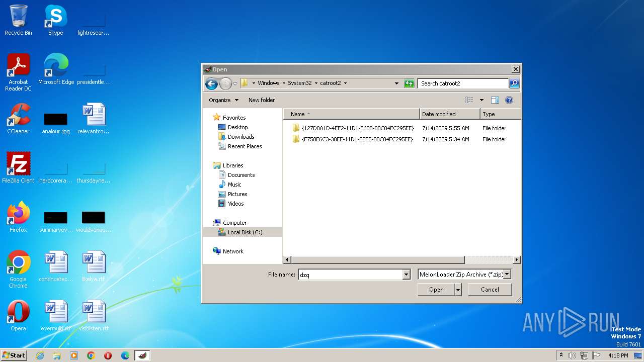This screenshot has height=362, width=644.
Task: Open the recent locations dropdown arrow
Action: tap(235, 83)
